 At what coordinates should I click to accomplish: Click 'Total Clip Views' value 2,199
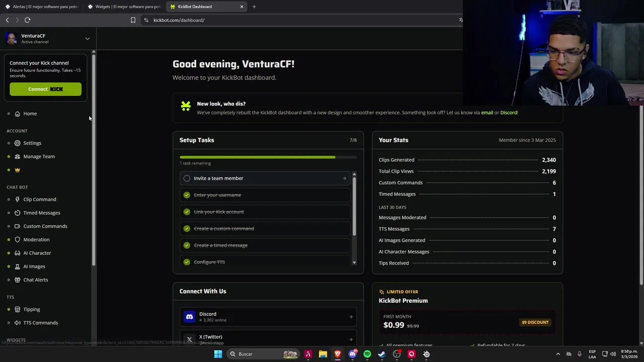[x=549, y=171]
